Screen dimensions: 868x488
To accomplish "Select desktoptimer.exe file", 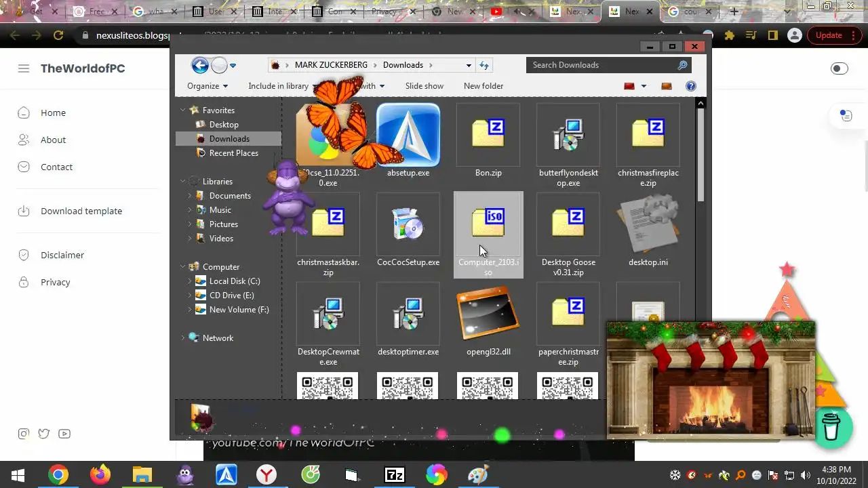I will (408, 320).
